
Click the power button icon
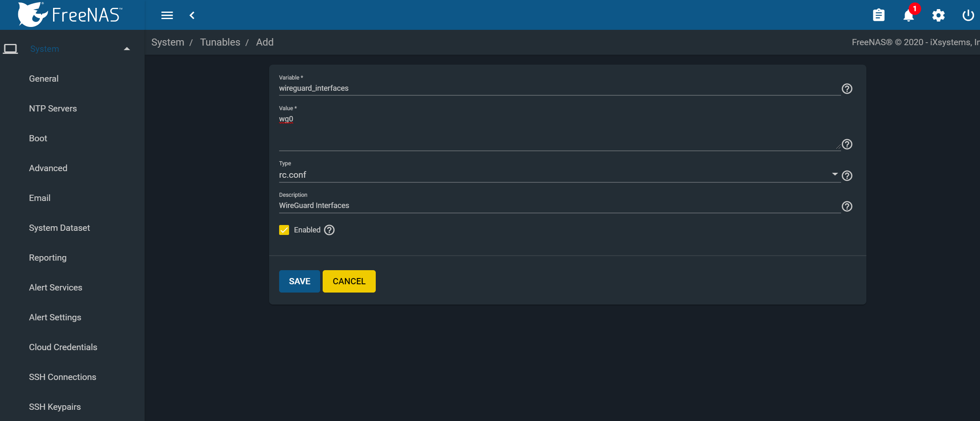point(968,15)
